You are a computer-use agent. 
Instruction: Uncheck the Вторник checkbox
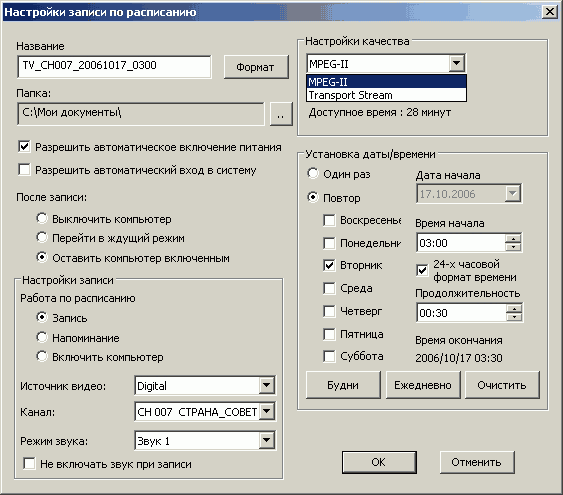click(x=329, y=265)
